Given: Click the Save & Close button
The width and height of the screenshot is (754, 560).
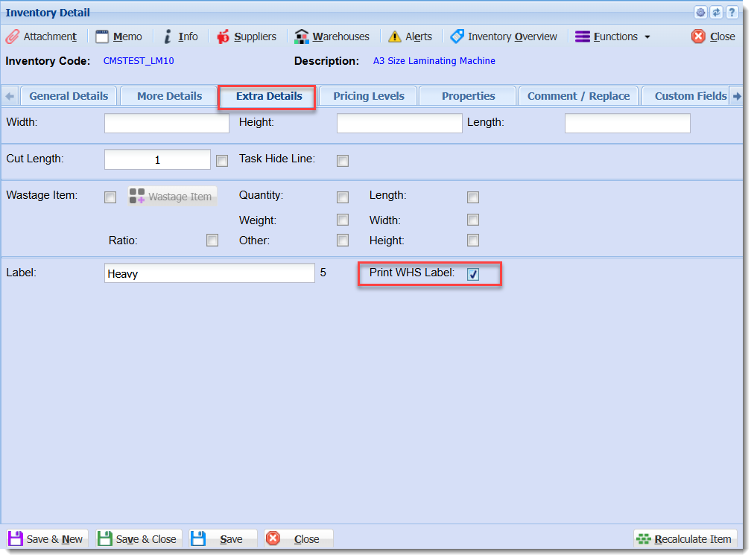Looking at the screenshot, I should pos(138,539).
